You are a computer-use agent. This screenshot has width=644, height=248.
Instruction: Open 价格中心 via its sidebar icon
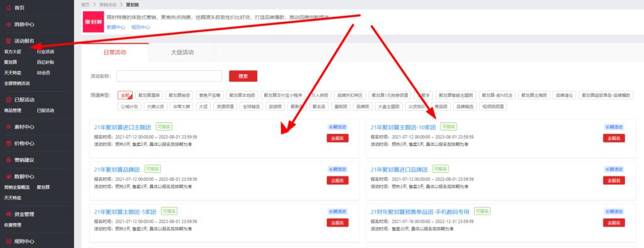[x=9, y=144]
